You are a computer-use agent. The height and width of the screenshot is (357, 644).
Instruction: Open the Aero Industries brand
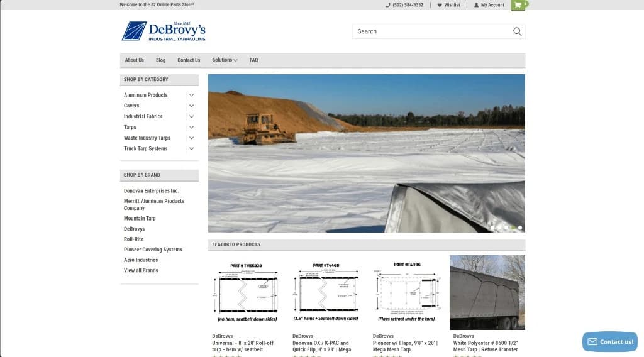pyautogui.click(x=141, y=260)
